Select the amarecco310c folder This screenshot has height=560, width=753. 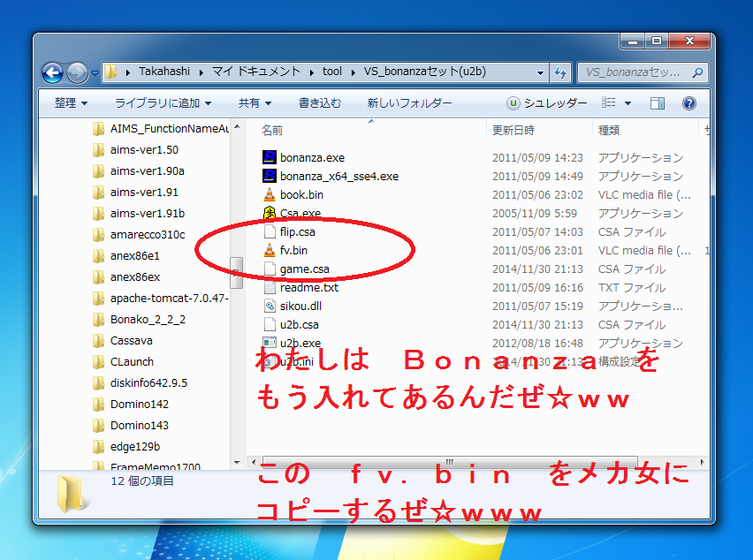(x=148, y=235)
